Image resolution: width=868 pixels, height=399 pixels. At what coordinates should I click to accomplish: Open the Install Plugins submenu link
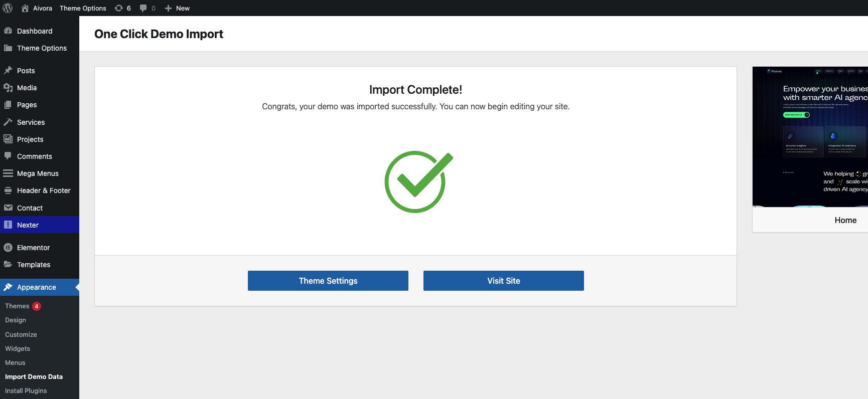[26, 391]
